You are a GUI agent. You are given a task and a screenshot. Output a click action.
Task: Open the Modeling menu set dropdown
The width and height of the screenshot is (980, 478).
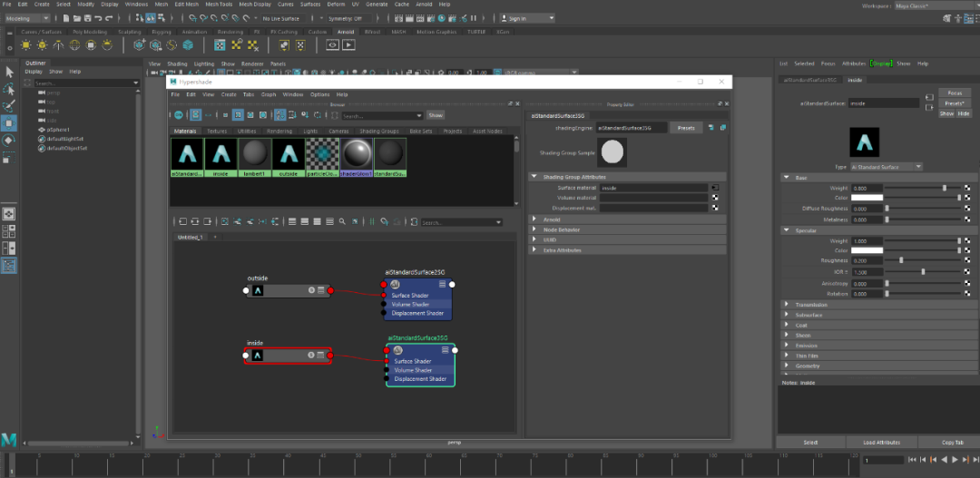point(27,19)
